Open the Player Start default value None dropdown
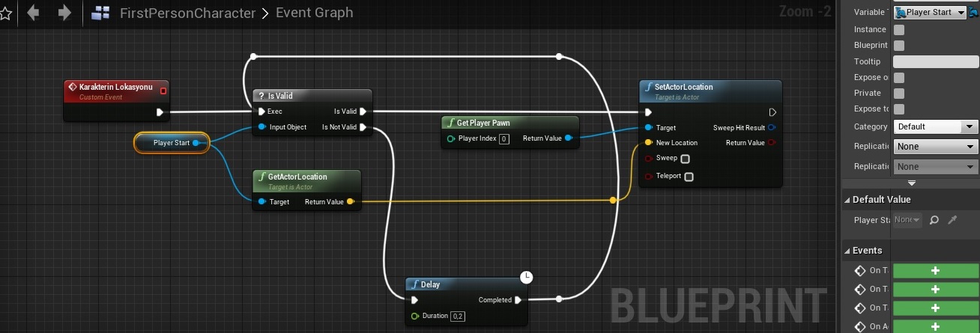The height and width of the screenshot is (333, 980). tap(907, 220)
